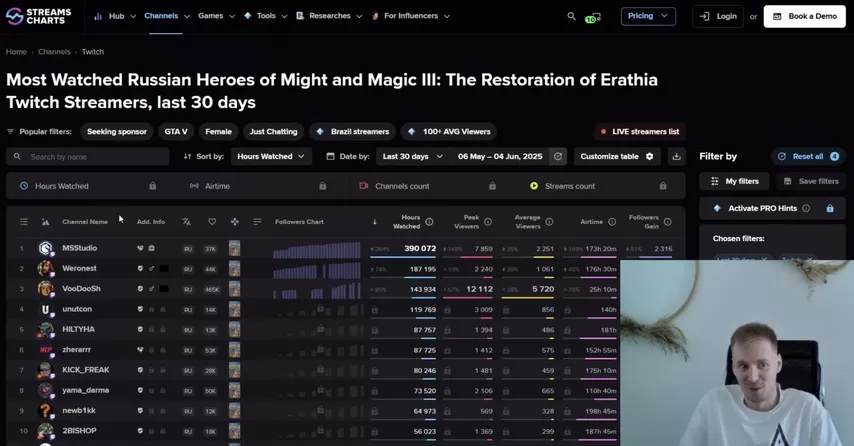Click the lock icon on Airtime card
The height and width of the screenshot is (446, 854).
pos(322,186)
